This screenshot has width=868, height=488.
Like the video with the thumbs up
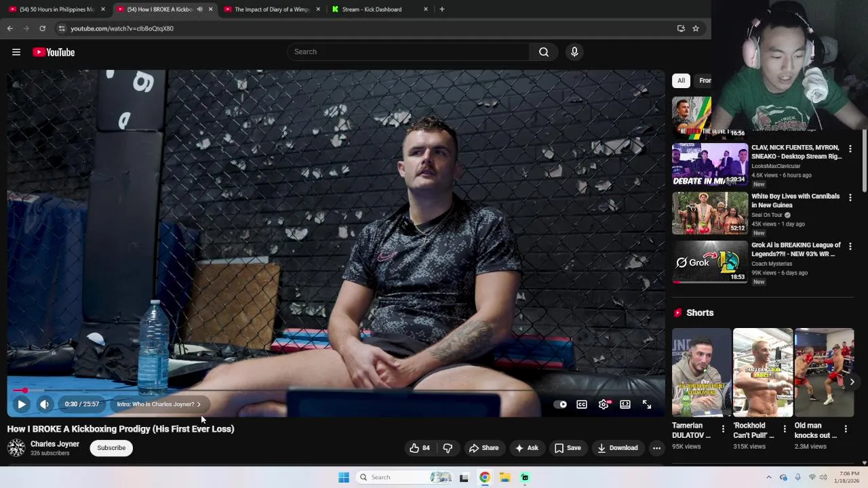420,448
